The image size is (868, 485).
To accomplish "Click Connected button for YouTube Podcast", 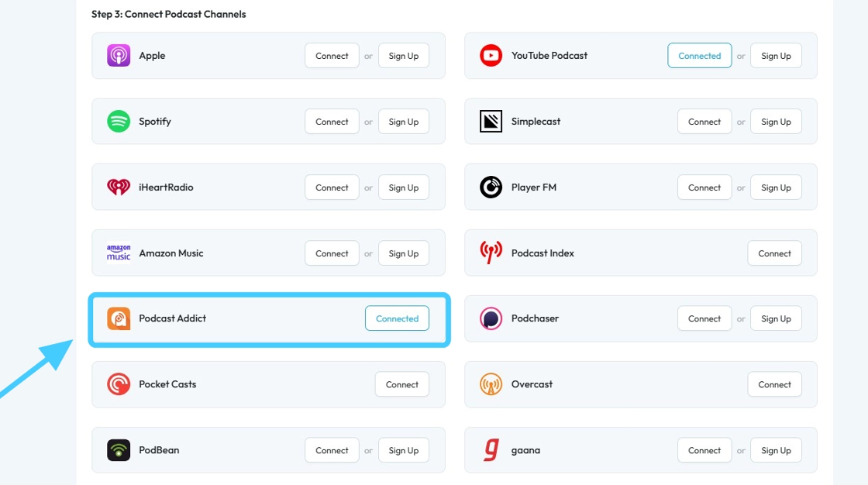I will (699, 56).
